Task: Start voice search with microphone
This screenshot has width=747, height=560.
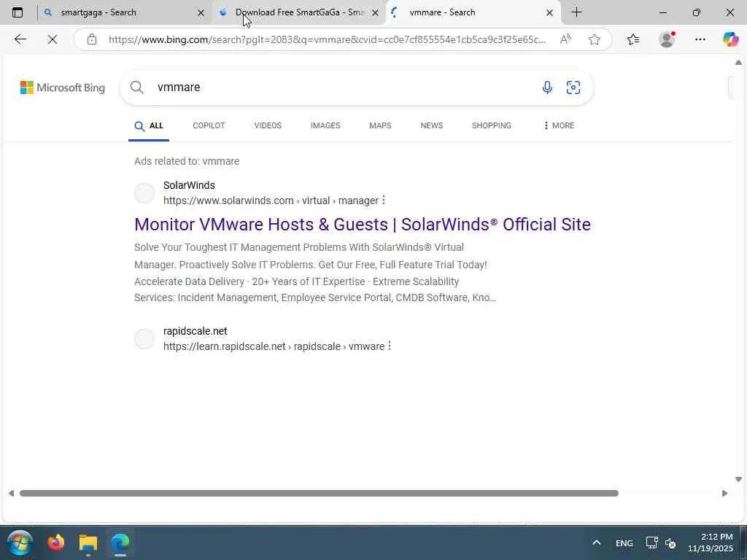Action: (x=547, y=87)
